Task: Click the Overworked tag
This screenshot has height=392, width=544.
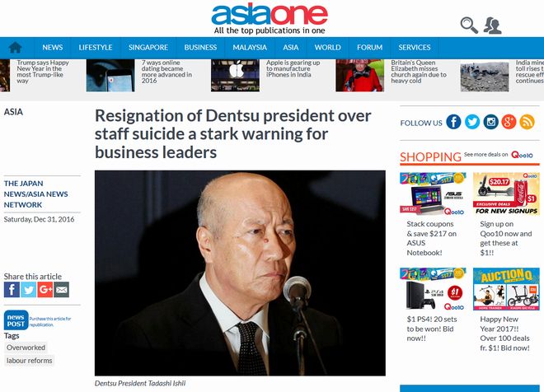Action: pos(26,348)
